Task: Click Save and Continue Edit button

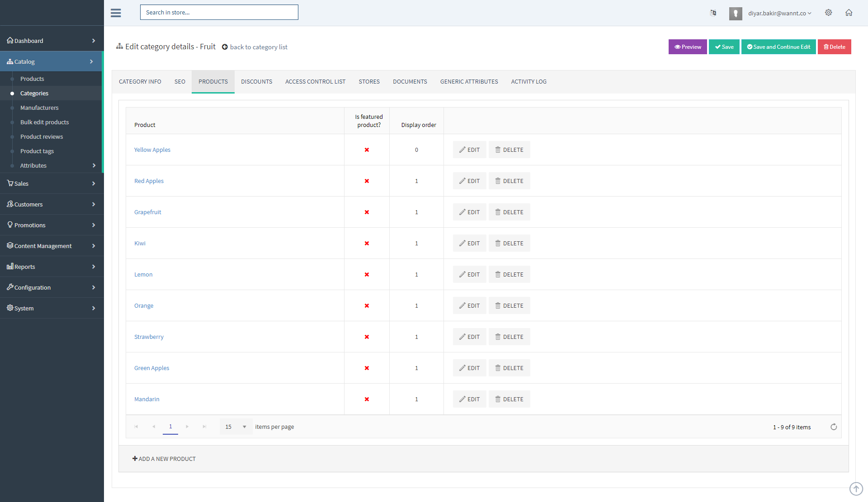Action: click(778, 47)
